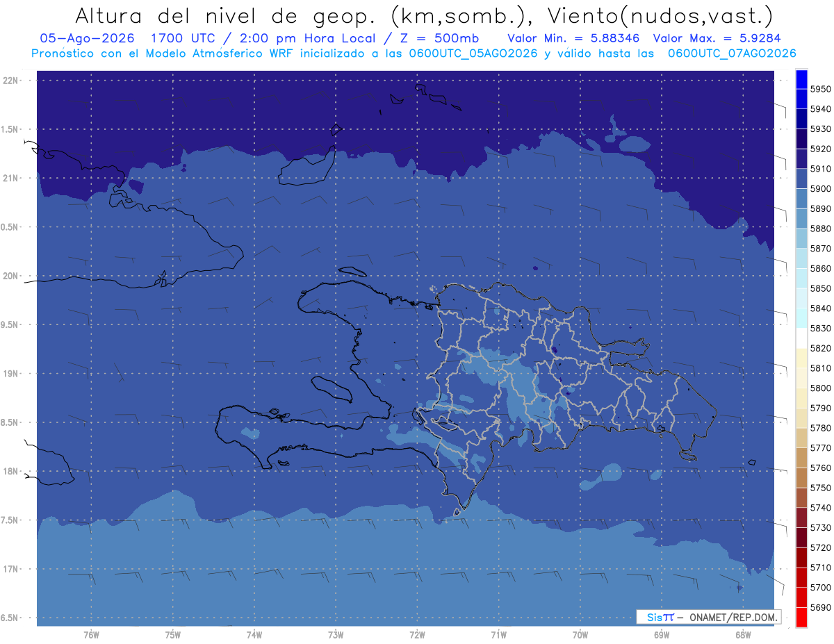Viewport: 834px width, 644px height.
Task: Click the legend swatch between 5900 and 5890
Action: [801, 199]
